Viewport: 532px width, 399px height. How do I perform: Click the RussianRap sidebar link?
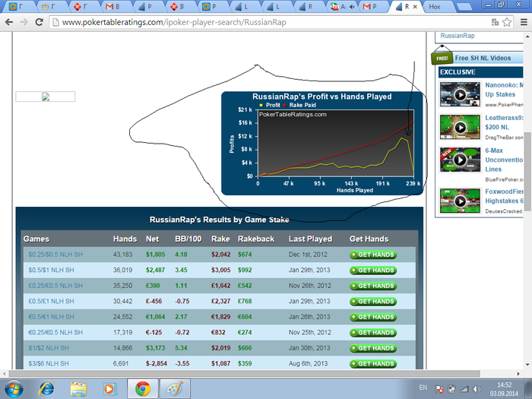pos(458,36)
